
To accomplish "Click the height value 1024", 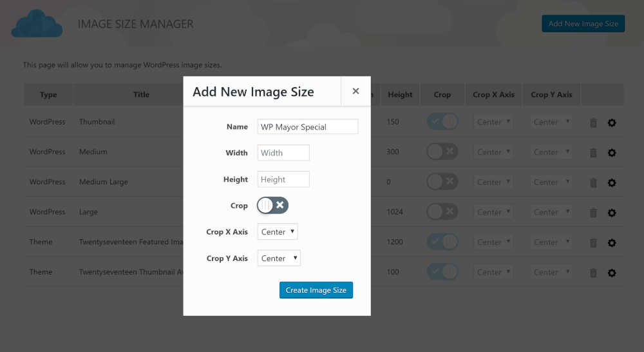I will [395, 211].
